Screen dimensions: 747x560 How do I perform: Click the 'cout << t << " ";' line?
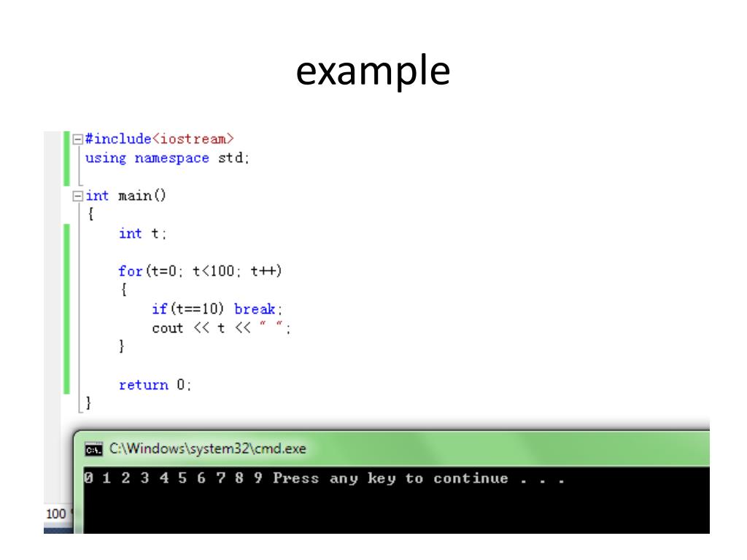pos(222,328)
